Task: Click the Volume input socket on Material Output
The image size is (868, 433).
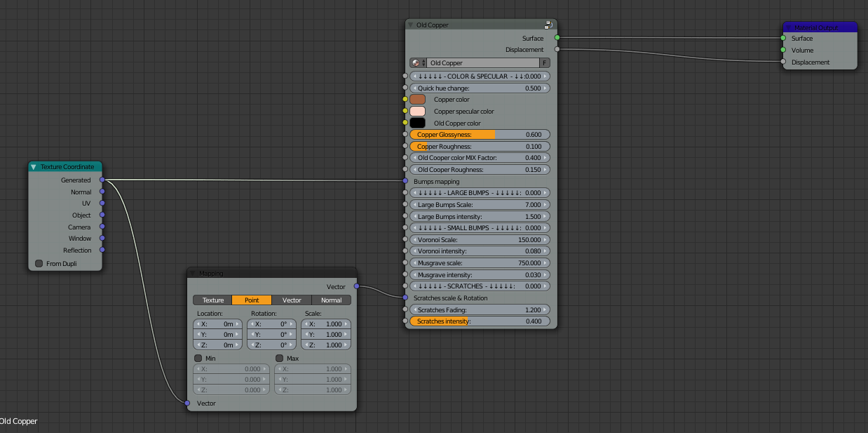Action: coord(783,51)
